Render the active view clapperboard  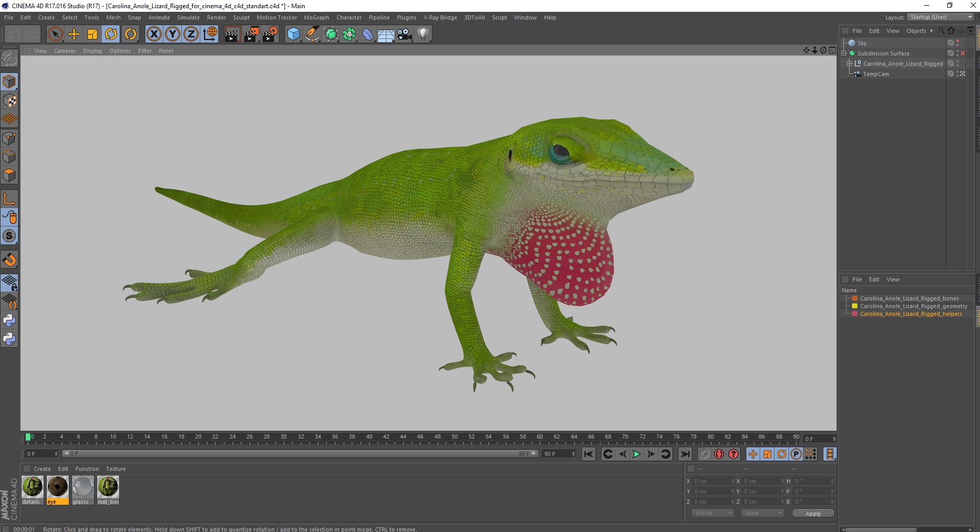[232, 34]
